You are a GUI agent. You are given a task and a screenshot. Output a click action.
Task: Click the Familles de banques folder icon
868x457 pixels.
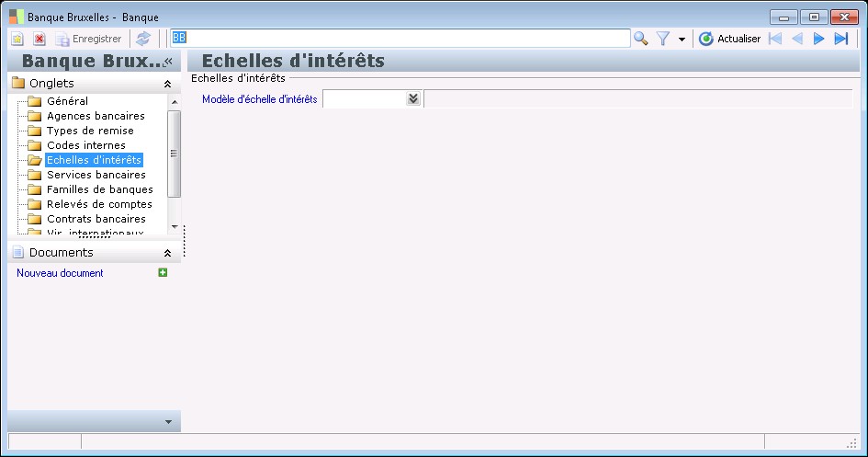[35, 189]
